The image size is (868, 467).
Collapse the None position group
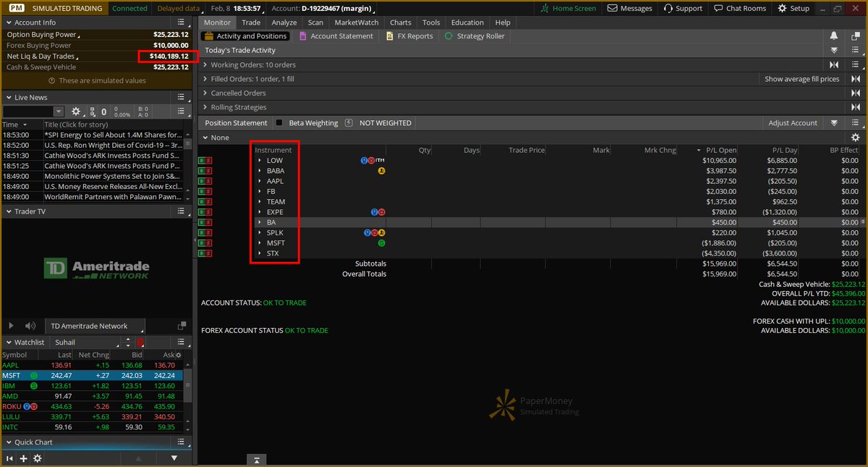205,138
